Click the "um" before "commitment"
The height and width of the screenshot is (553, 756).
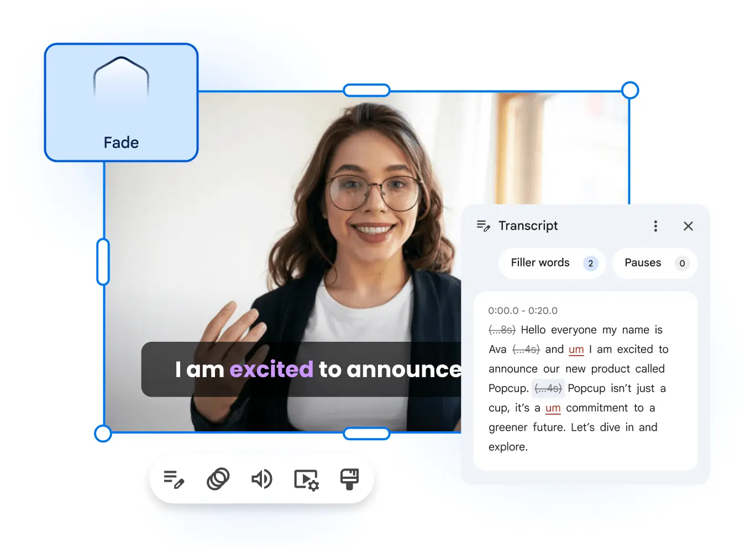pyautogui.click(x=553, y=408)
